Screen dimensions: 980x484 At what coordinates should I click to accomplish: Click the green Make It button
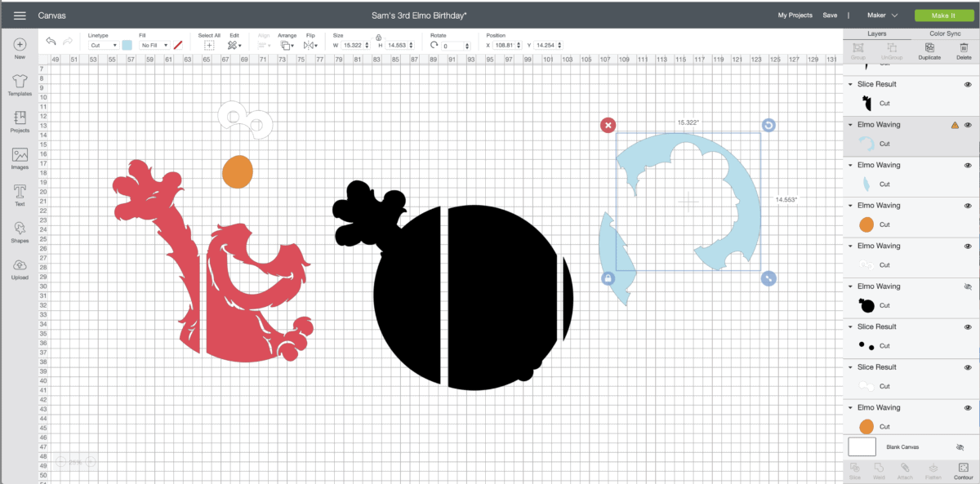pyautogui.click(x=944, y=15)
